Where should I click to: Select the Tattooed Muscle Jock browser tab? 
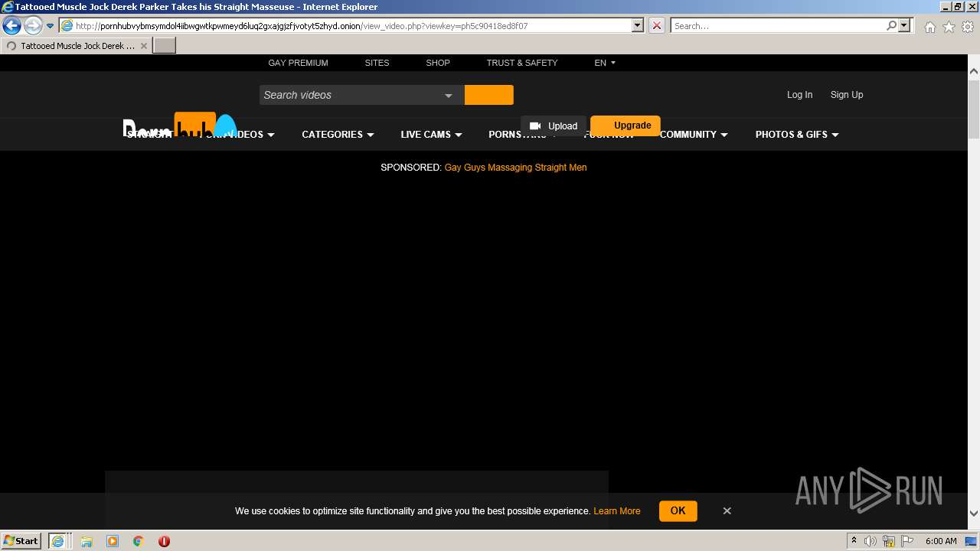(x=77, y=46)
